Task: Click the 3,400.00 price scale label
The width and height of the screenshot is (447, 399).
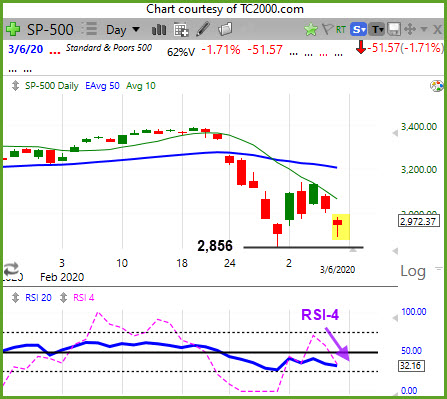Action: (419, 127)
